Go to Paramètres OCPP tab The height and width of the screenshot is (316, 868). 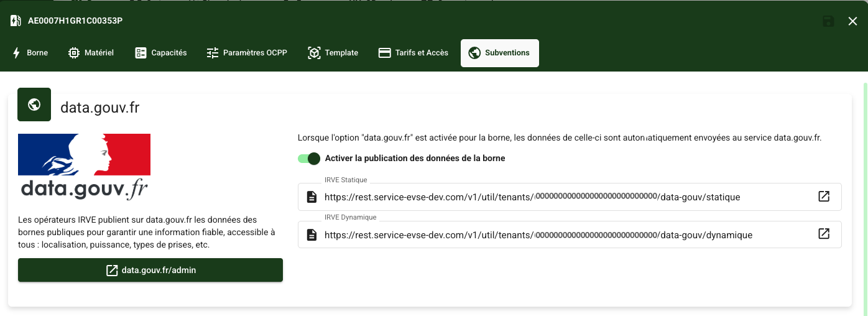[x=247, y=53]
